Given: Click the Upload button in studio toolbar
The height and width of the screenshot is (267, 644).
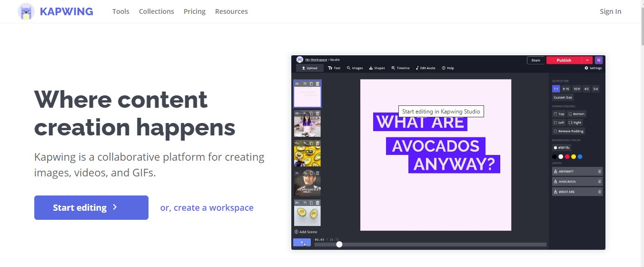Looking at the screenshot, I should point(310,68).
